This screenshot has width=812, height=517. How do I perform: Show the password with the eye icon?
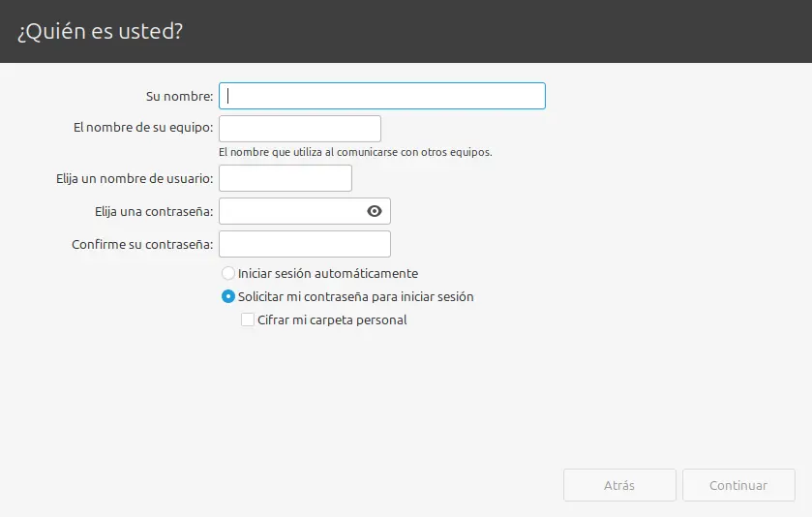click(375, 211)
